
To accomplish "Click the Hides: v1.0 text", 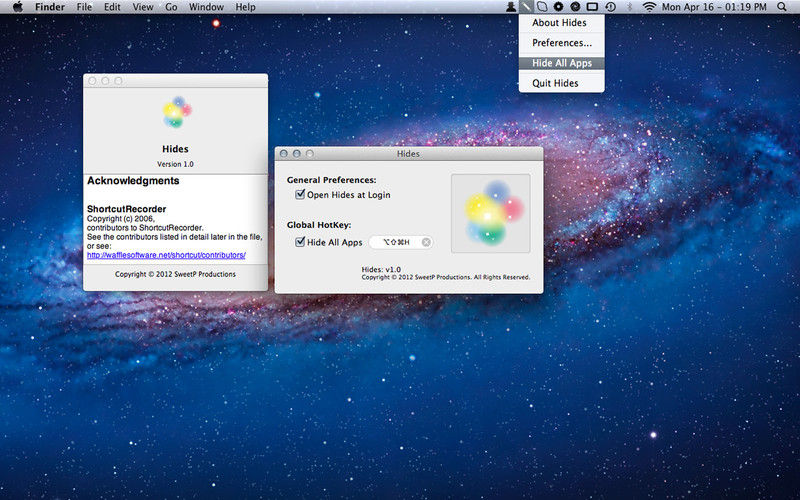I will point(381,269).
